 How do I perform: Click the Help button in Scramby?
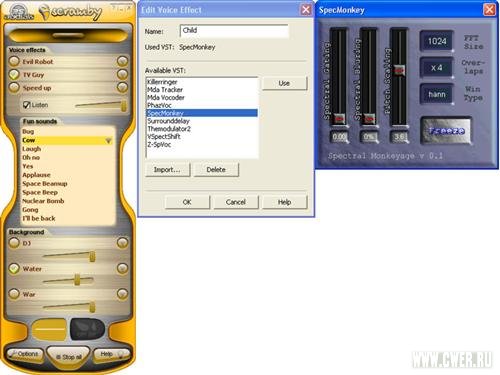tap(111, 354)
